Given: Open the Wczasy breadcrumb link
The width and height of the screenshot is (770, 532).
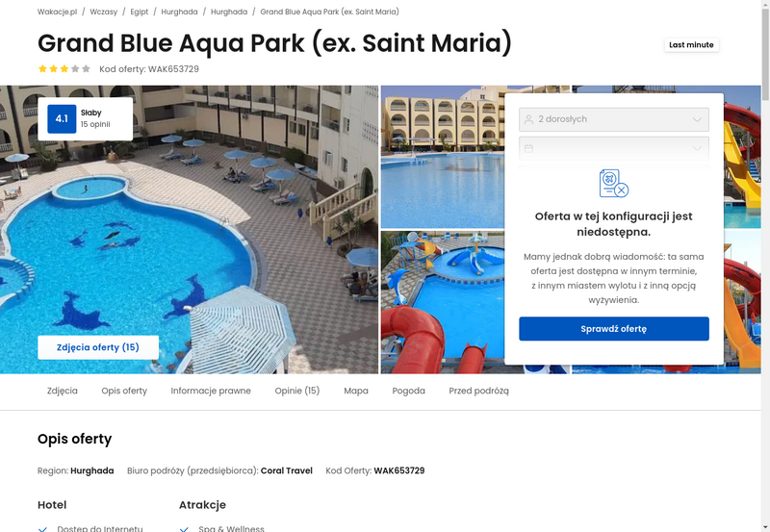Looking at the screenshot, I should (104, 12).
